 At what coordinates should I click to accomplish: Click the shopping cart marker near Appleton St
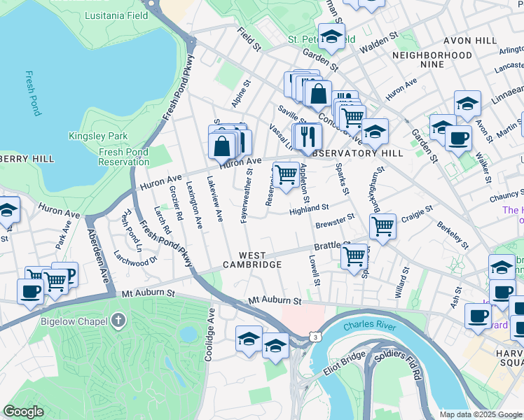pos(286,174)
